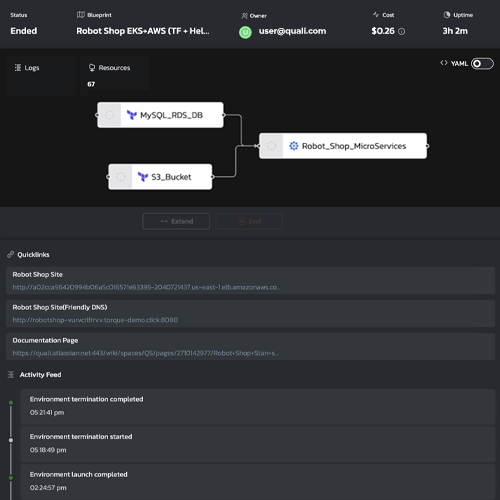Viewport: 500px width, 500px height.
Task: Click the '05:21:41 pm' timestamp
Action: (47, 413)
